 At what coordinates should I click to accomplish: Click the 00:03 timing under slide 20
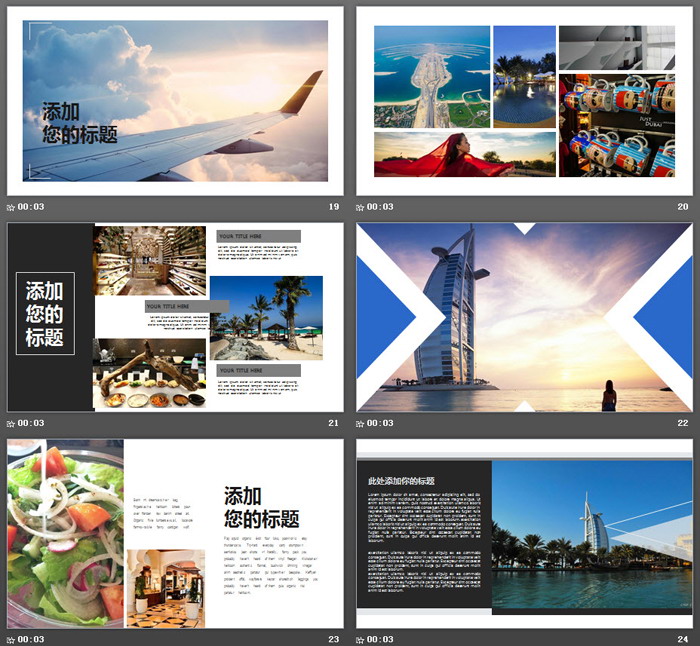click(381, 207)
